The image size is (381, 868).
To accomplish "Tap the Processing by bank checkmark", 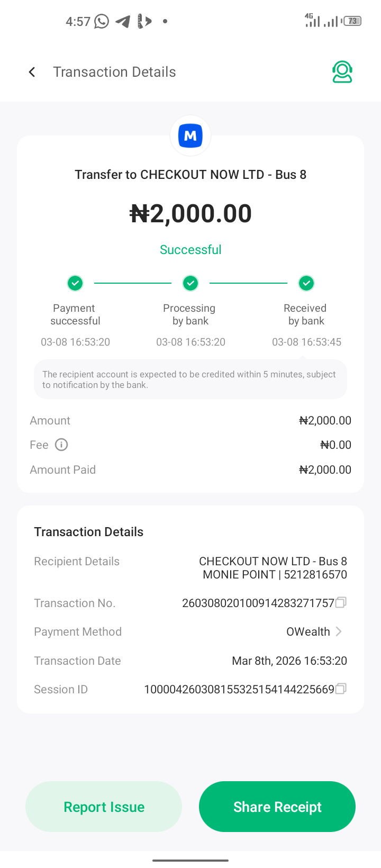I will coord(190,283).
